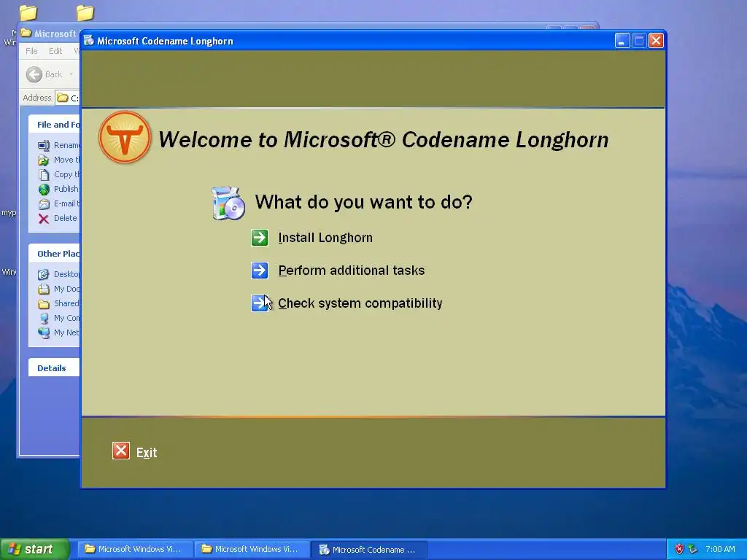Click the Explorer window title folder icon
The width and height of the screenshot is (747, 560).
click(26, 34)
